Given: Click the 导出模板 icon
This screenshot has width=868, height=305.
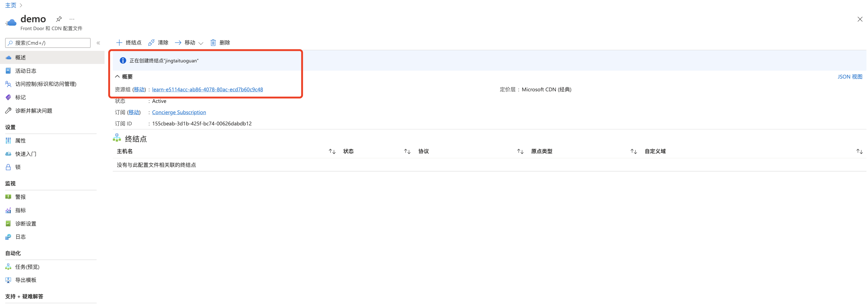Looking at the screenshot, I should coord(8,280).
